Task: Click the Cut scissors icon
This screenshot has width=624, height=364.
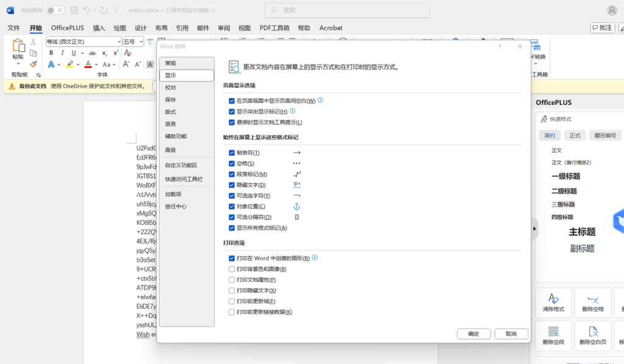Action: pos(34,41)
